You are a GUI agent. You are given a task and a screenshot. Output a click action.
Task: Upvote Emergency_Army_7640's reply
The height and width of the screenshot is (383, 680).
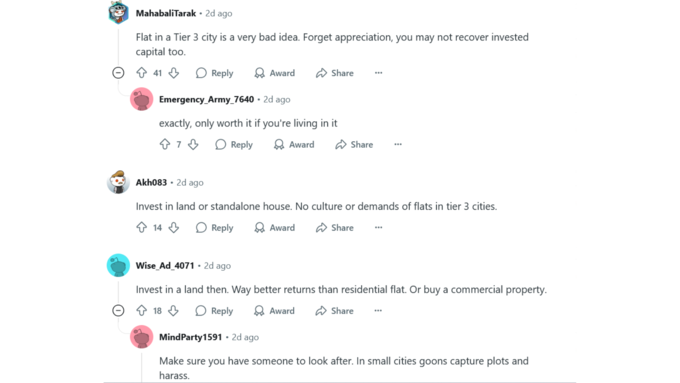point(165,144)
